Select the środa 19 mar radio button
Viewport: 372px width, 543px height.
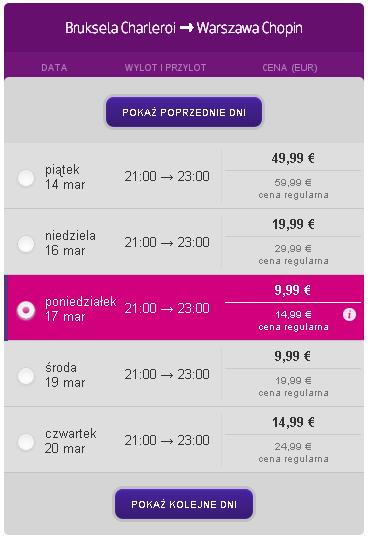tap(26, 376)
